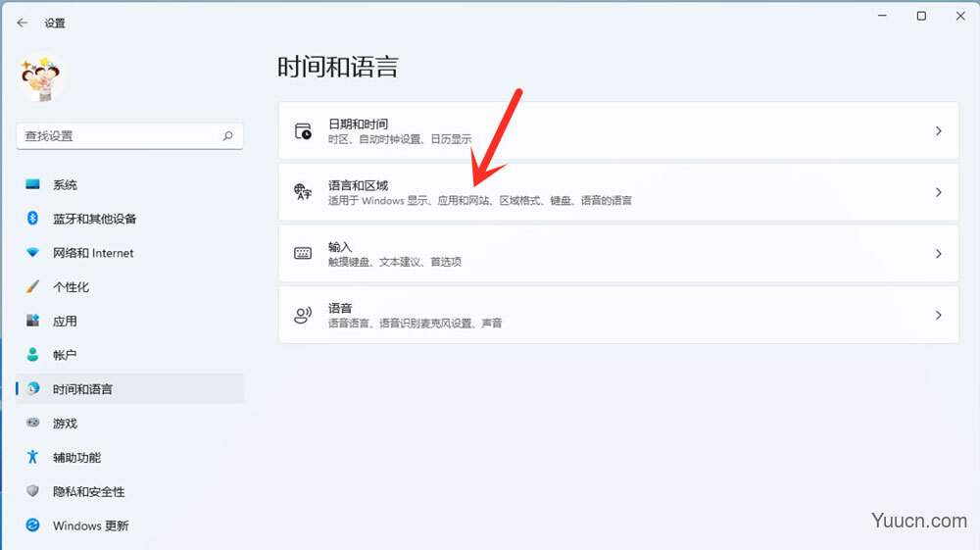Image resolution: width=980 pixels, height=550 pixels.
Task: Open 个性化 settings label
Action: pyautogui.click(x=71, y=287)
